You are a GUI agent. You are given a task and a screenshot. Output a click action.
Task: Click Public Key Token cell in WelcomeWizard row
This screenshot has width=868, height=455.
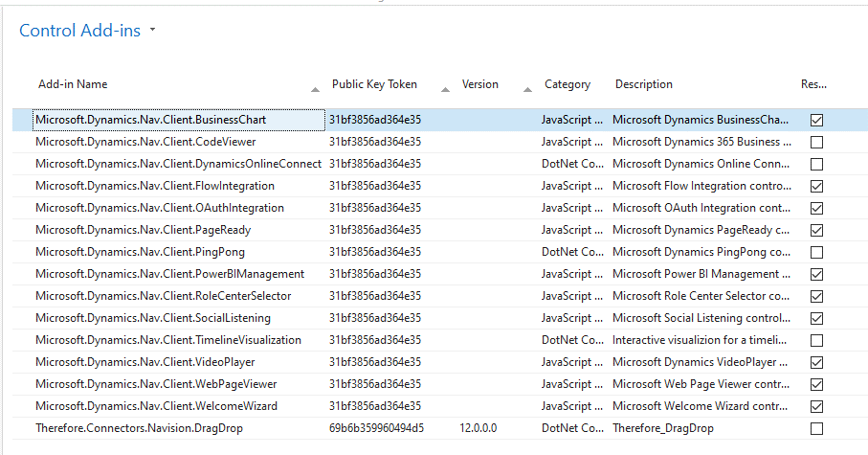point(375,406)
